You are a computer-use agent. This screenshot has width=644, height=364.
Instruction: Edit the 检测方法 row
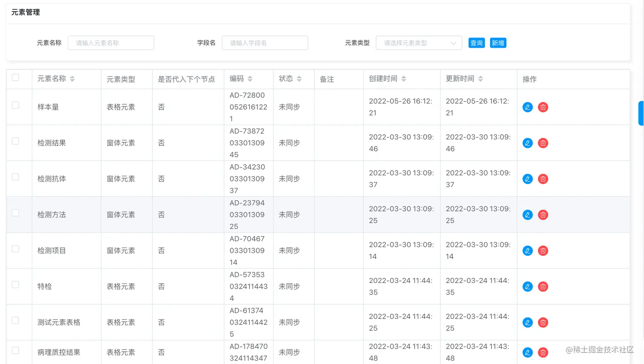coord(527,215)
